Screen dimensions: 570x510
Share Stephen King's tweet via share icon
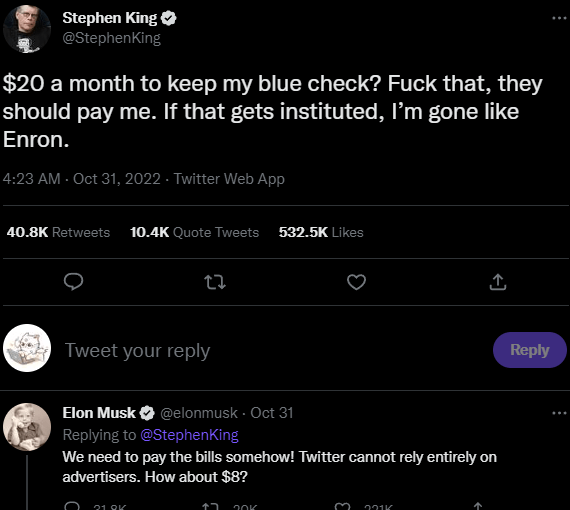click(498, 282)
